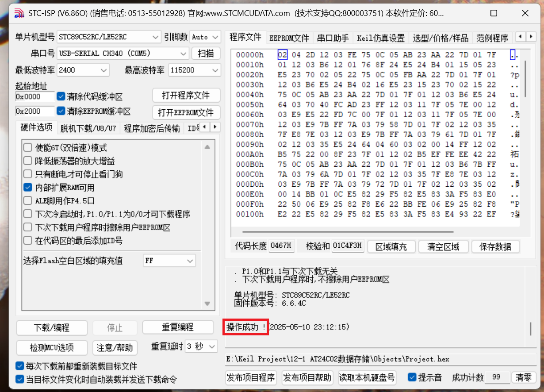
Task: Select the 脱机下载/U8/U7 tab
Action: pyautogui.click(x=88, y=128)
